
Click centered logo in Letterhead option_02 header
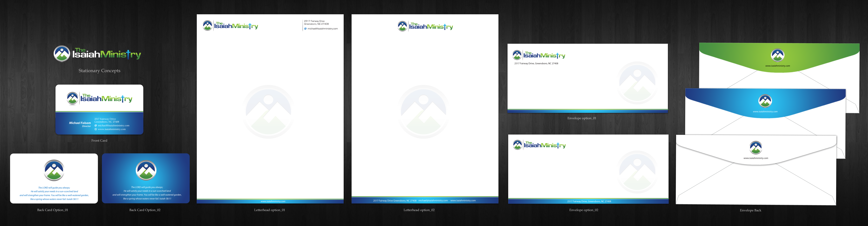tap(425, 26)
